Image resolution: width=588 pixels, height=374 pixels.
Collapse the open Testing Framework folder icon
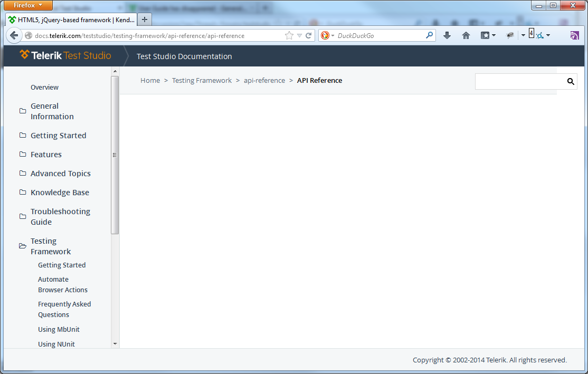click(x=23, y=246)
